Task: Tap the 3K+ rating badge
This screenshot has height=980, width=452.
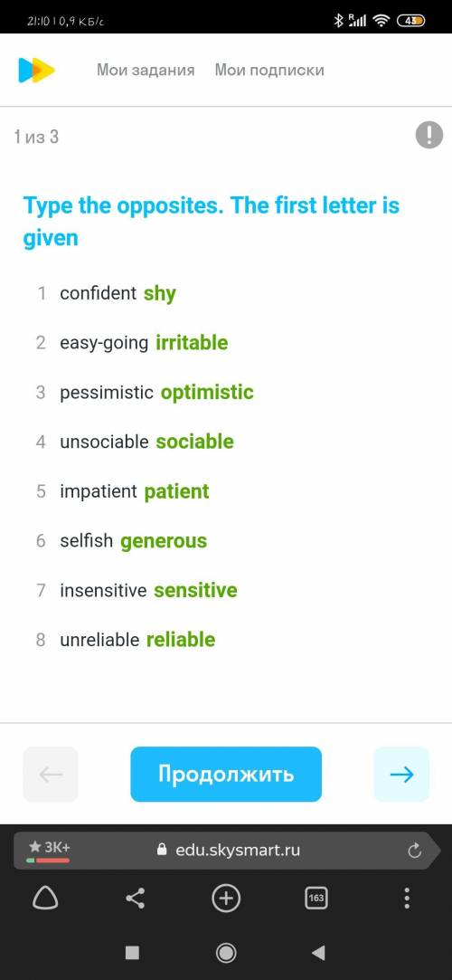Action: (49, 849)
